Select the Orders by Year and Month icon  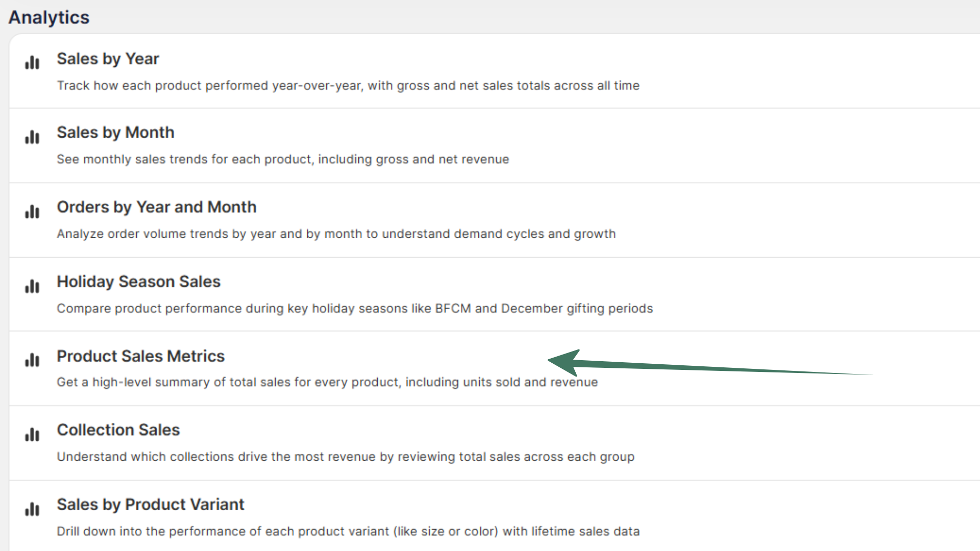(x=32, y=211)
